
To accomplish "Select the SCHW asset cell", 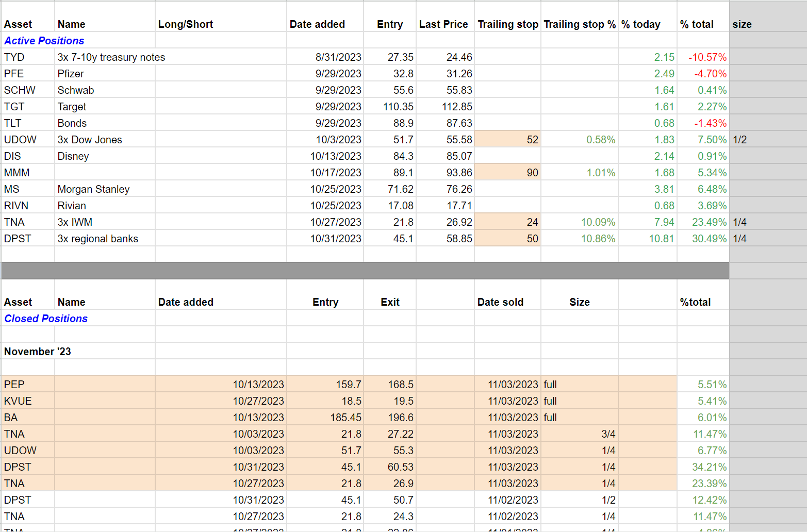I will [28, 90].
